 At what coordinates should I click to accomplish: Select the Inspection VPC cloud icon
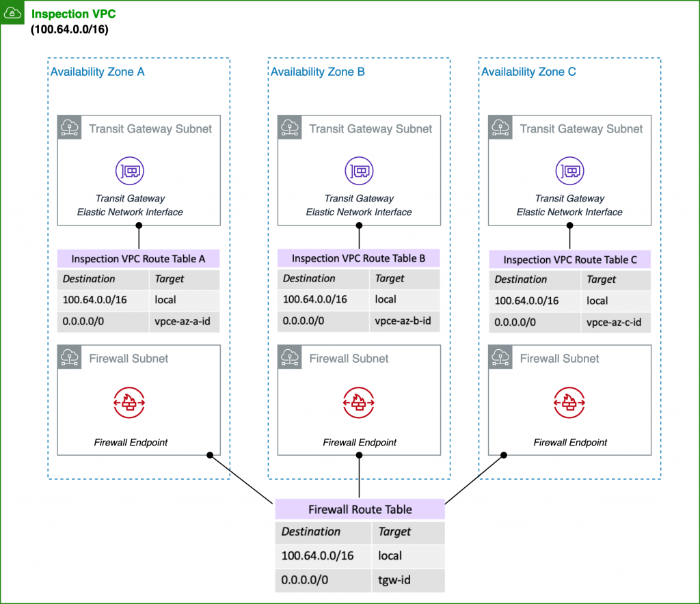12,12
